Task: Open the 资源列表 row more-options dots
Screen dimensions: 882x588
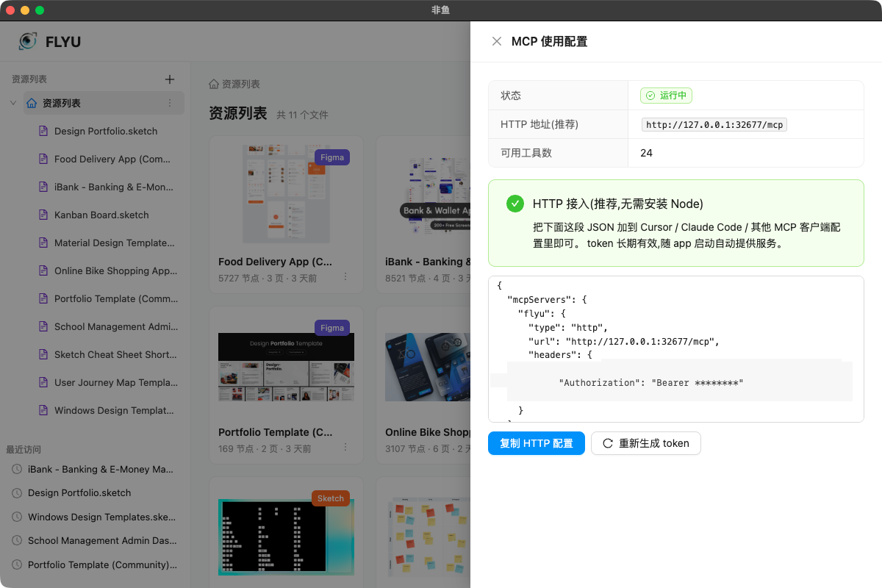Action: pyautogui.click(x=170, y=103)
